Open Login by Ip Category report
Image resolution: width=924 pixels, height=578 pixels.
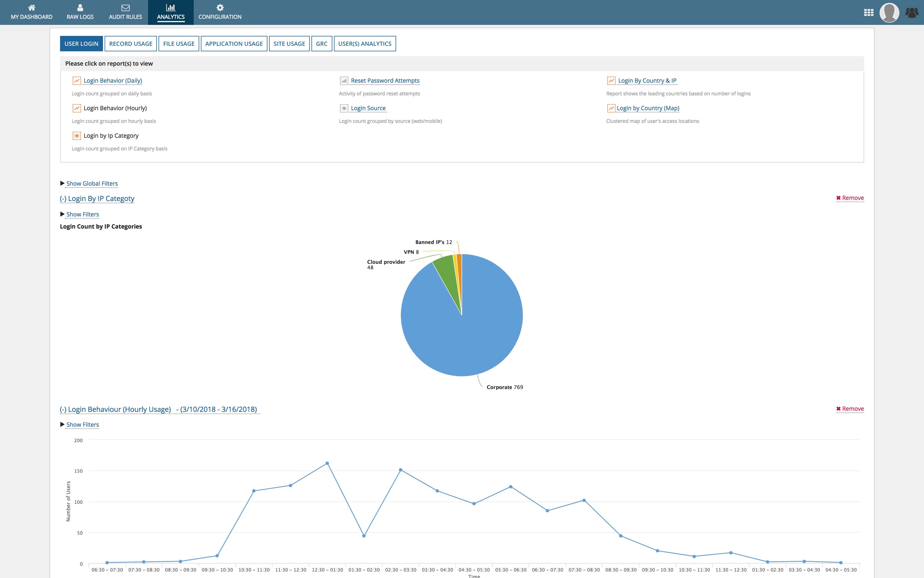(111, 136)
